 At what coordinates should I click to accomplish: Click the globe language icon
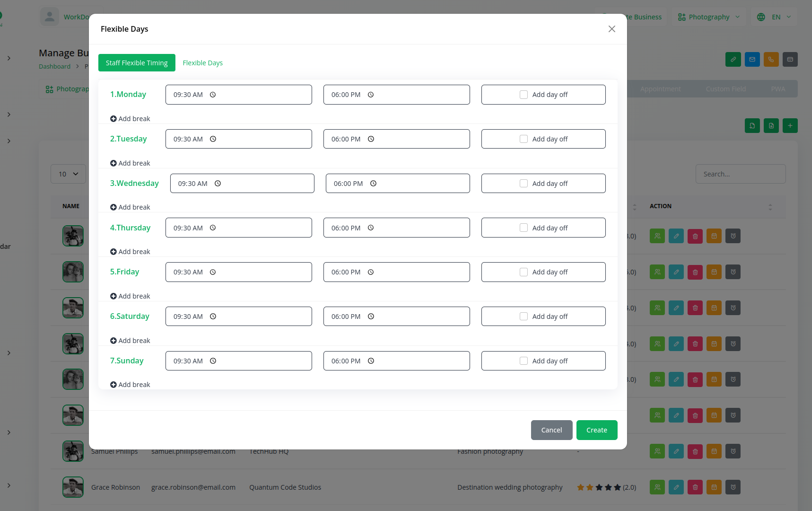pos(761,17)
